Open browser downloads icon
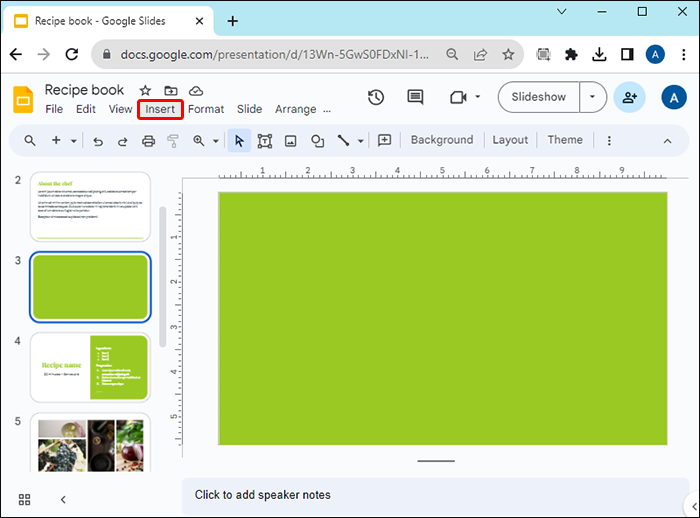The image size is (700, 518). (599, 54)
